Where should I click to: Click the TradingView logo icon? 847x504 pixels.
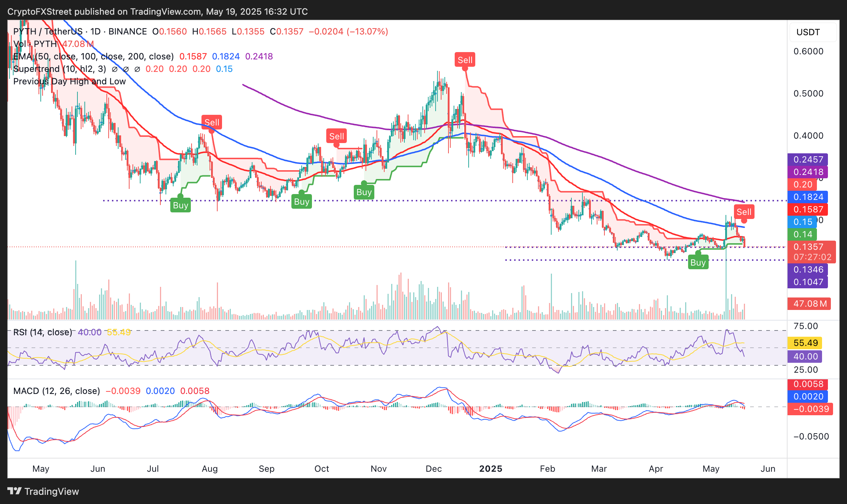click(x=14, y=491)
